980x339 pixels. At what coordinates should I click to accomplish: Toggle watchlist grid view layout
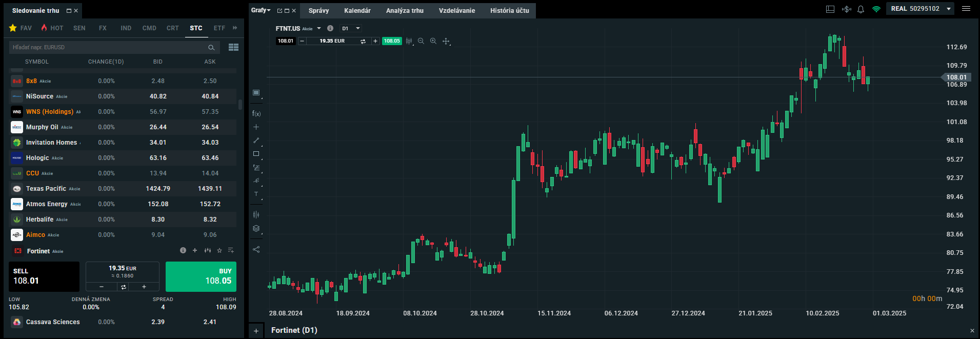(233, 47)
